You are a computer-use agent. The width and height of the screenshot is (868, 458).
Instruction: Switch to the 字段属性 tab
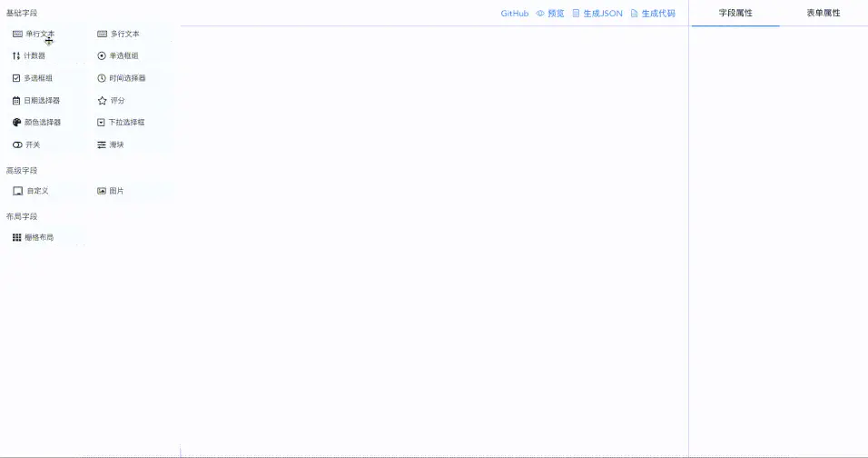tap(735, 13)
